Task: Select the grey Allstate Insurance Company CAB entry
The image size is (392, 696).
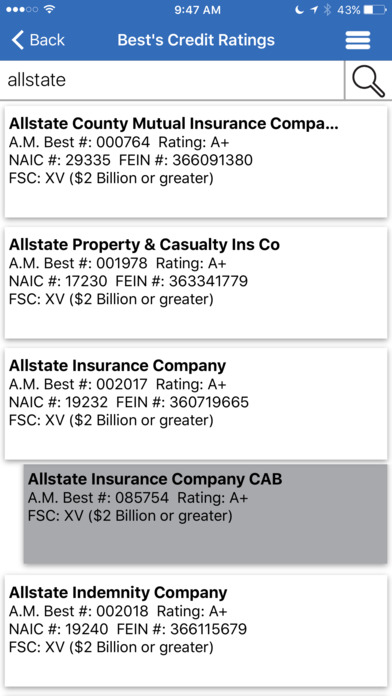Action: (206, 514)
